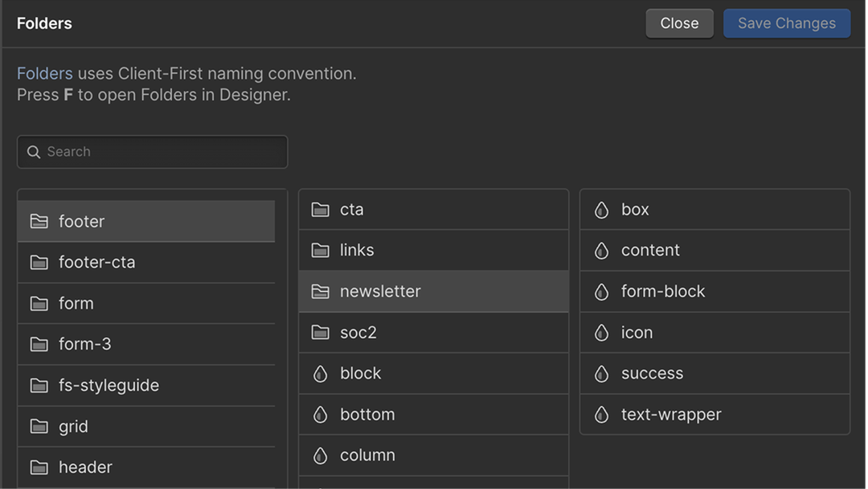The image size is (868, 489).
Task: Click the droplet icon beside "text-wrapper"
Action: click(x=601, y=414)
